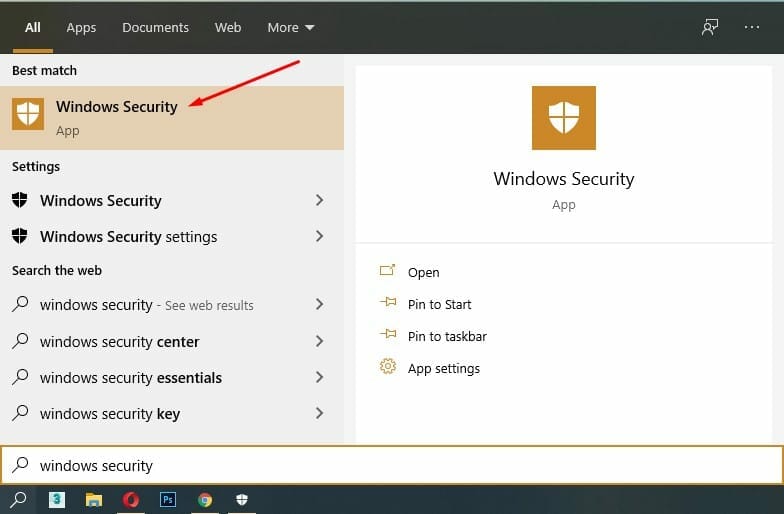Open Windows Security shield in the taskbar
Viewport: 784px width, 514px height.
pos(242,499)
